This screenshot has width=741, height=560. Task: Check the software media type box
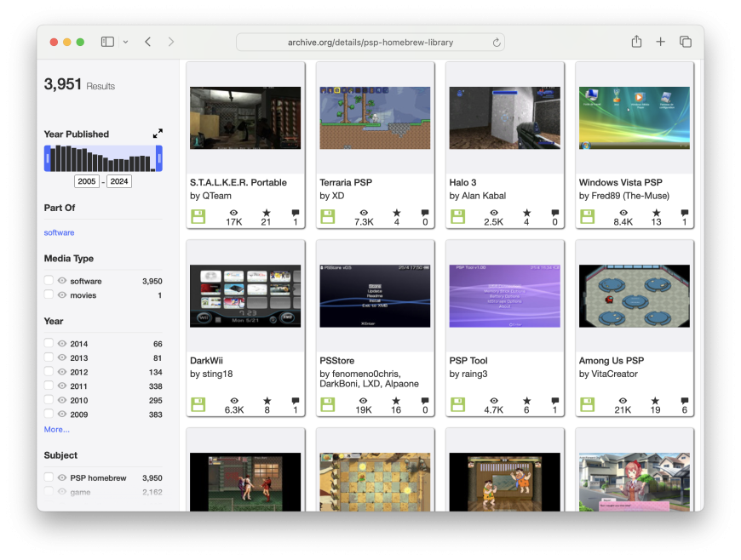(49, 281)
